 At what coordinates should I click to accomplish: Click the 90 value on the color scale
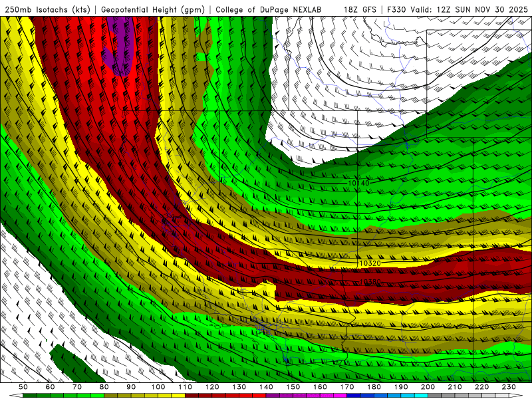131,387
